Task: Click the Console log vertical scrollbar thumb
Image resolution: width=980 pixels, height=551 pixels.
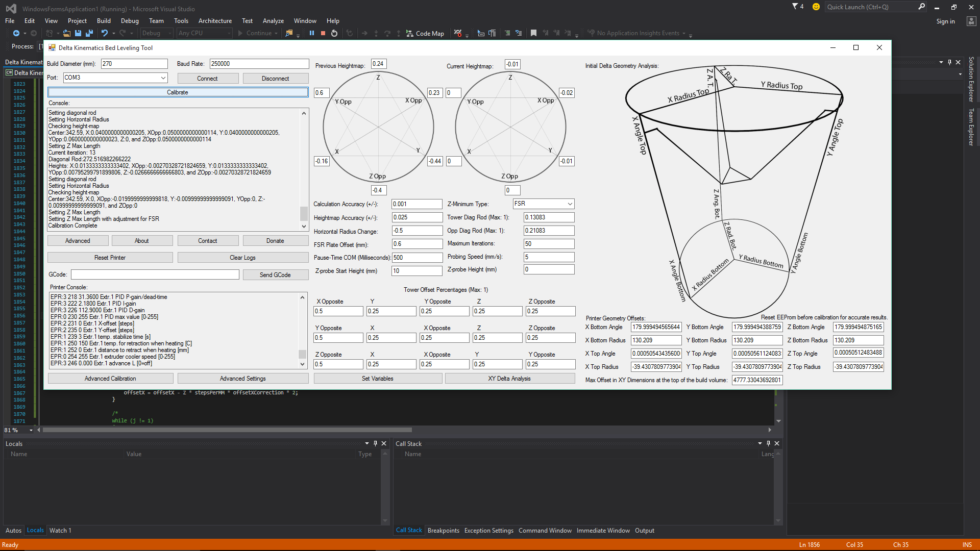Action: (x=304, y=213)
